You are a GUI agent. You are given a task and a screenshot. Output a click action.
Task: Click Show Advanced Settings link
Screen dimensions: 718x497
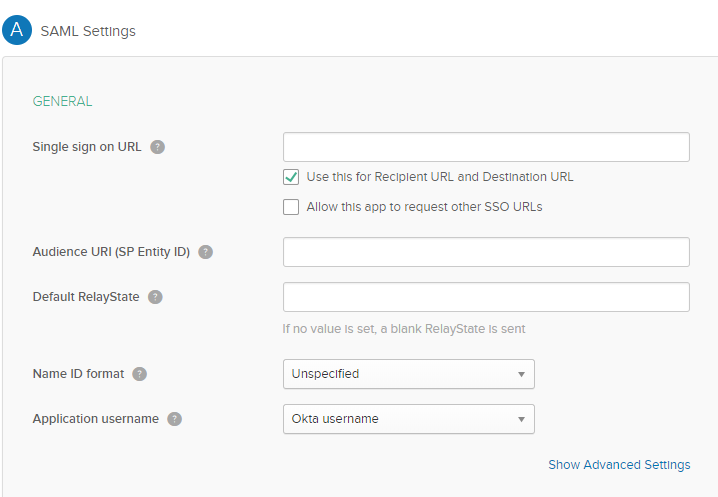[619, 464]
